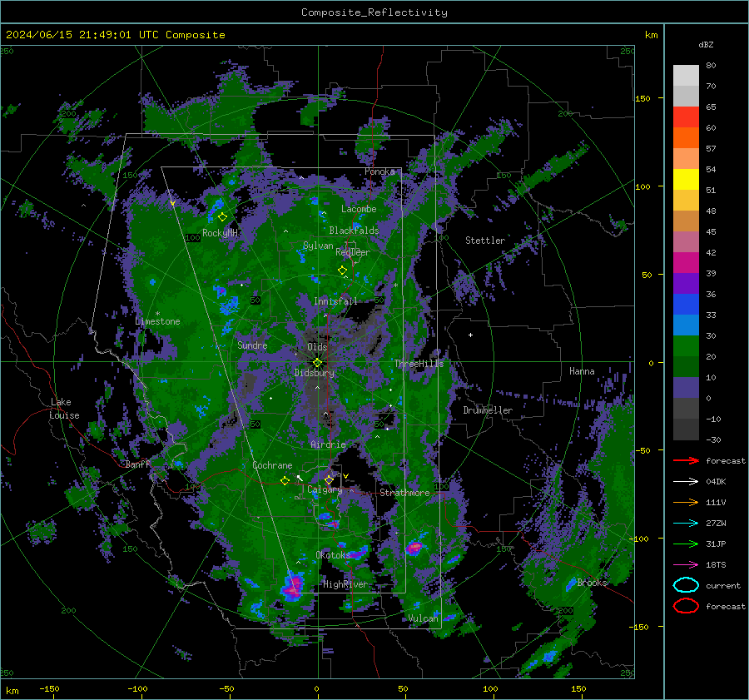Image resolution: width=749 pixels, height=700 pixels.
Task: Click the Drumheller city label
Action: [488, 410]
